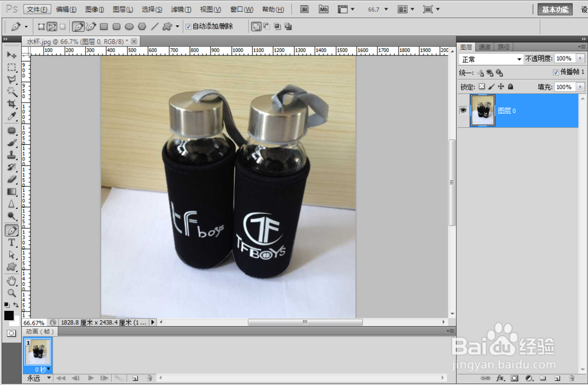
Task: Open the 文件(F) menu
Action: click(x=37, y=9)
